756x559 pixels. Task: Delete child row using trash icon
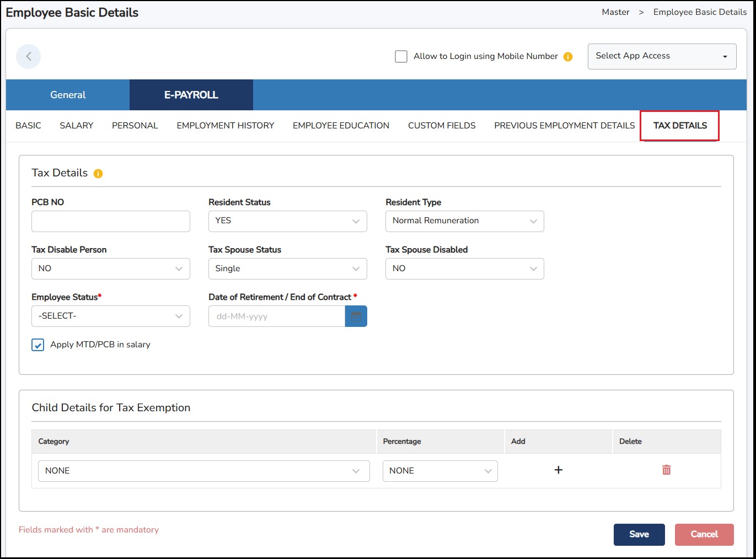666,470
